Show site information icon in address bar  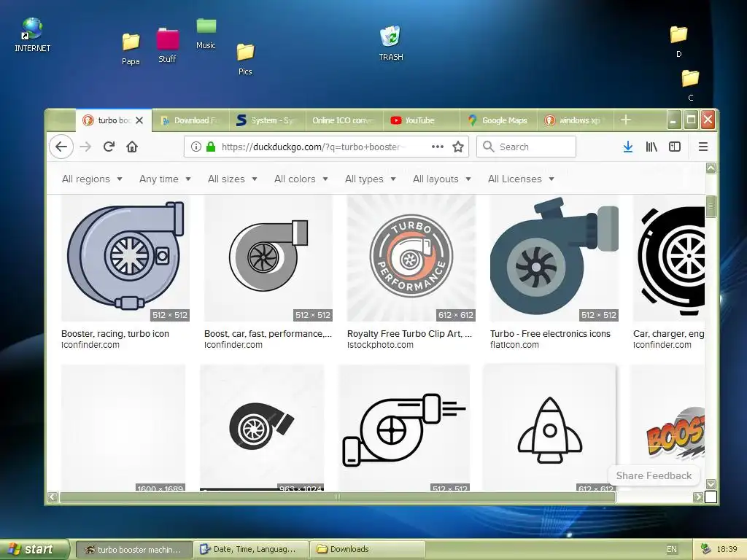(x=196, y=147)
